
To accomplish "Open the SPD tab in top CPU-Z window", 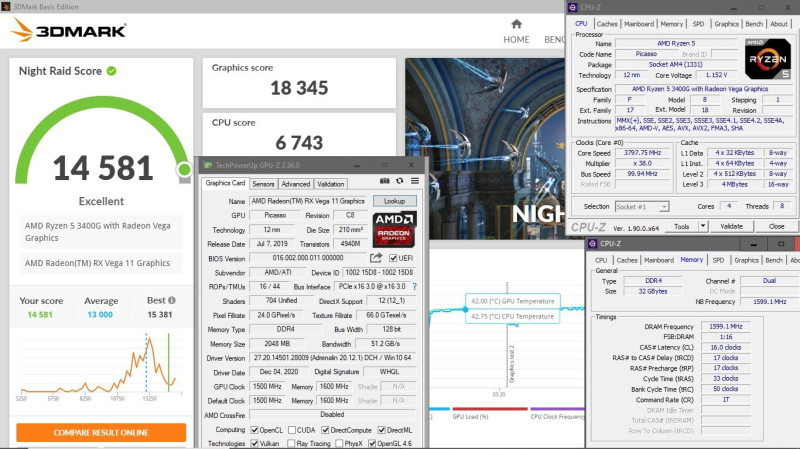I will coord(698,24).
